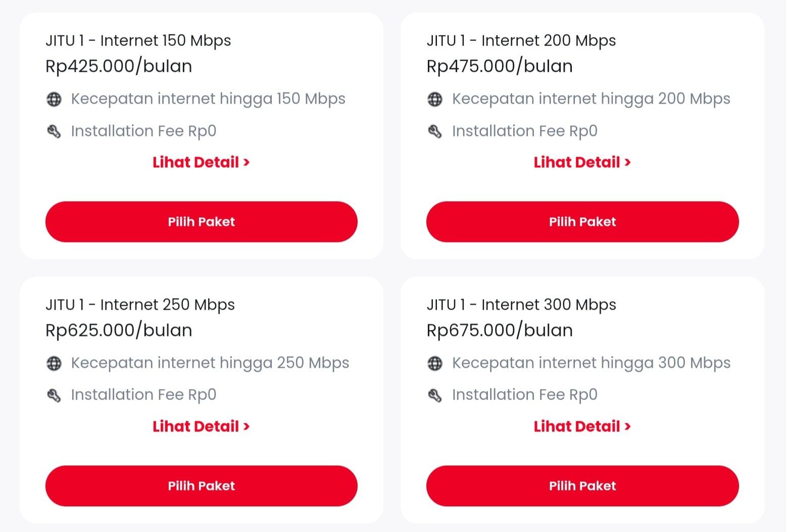This screenshot has width=786, height=532.
Task: Click the Rp675.000/bulan price text
Action: (499, 330)
